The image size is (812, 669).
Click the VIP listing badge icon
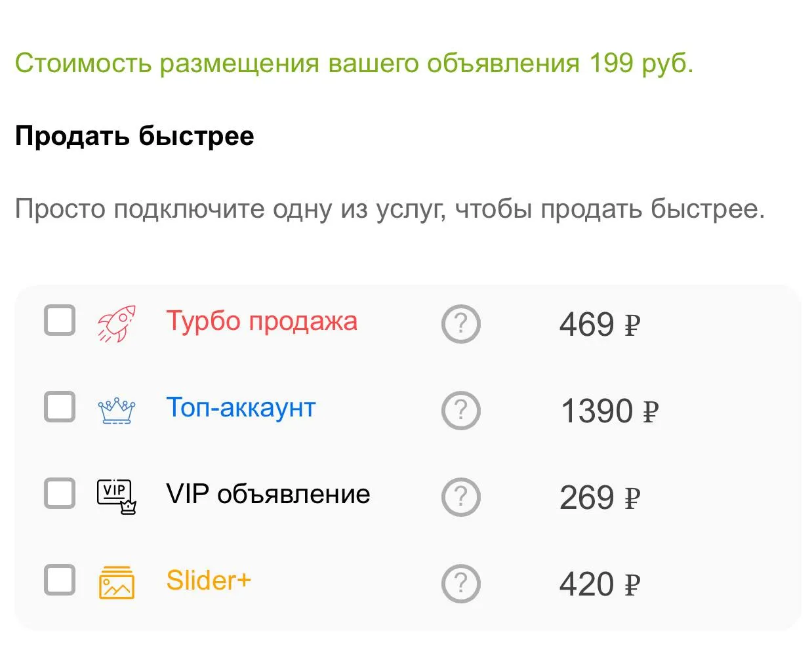(x=117, y=497)
